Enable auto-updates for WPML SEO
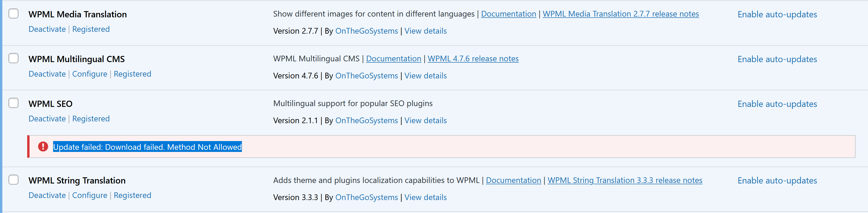Image resolution: width=868 pixels, height=213 pixels. [x=777, y=104]
